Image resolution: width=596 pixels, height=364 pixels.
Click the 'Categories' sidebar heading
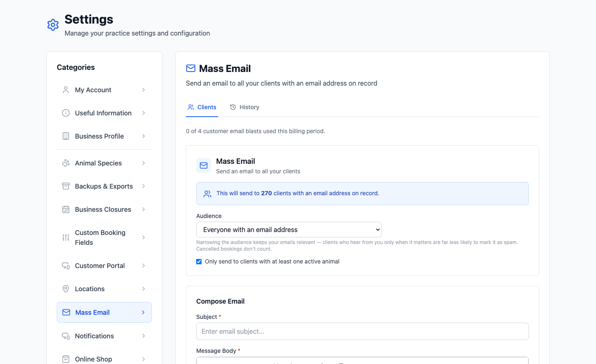click(x=76, y=67)
